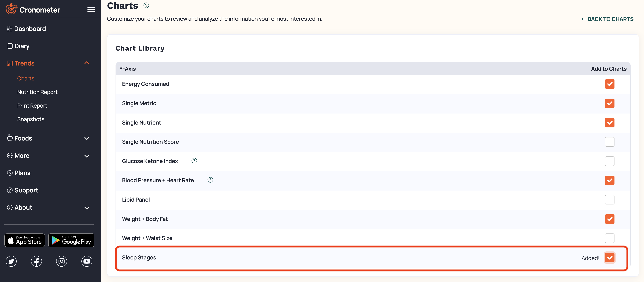Click the About info icon

[10, 208]
